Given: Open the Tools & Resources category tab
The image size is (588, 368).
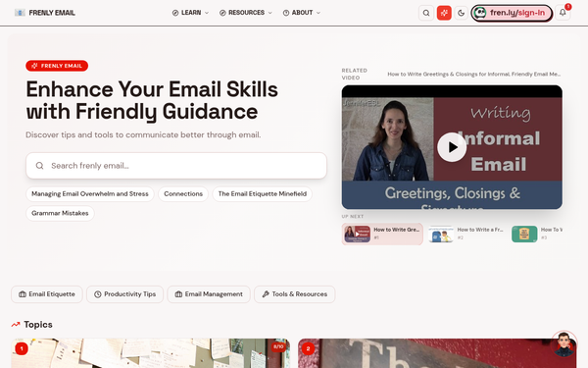Looking at the screenshot, I should point(294,294).
